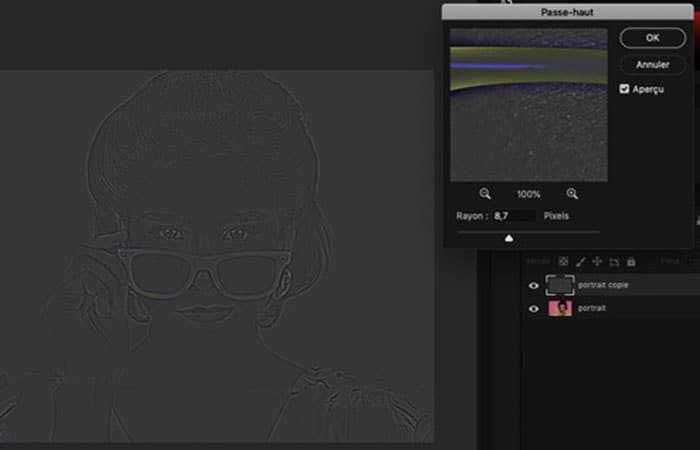Click the 100% zoom value in dialog
700x450 pixels.
pyautogui.click(x=529, y=194)
